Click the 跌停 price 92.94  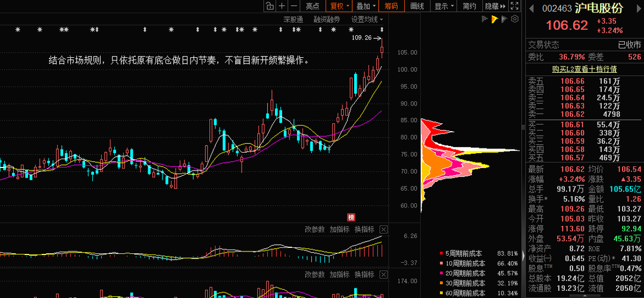[x=631, y=229]
